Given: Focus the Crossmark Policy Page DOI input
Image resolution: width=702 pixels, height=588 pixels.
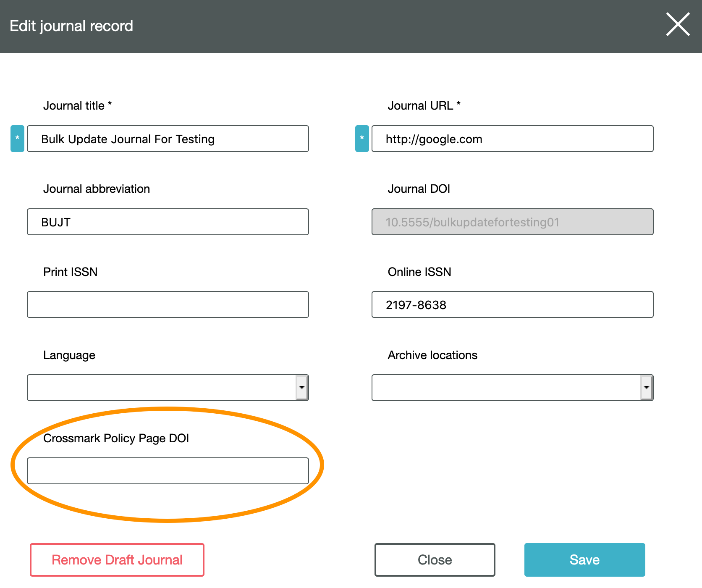Looking at the screenshot, I should coord(168,471).
